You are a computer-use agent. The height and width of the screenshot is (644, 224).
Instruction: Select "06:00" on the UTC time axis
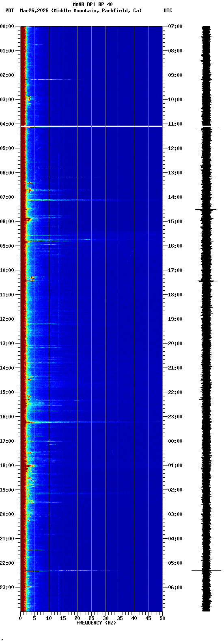coord(175,587)
